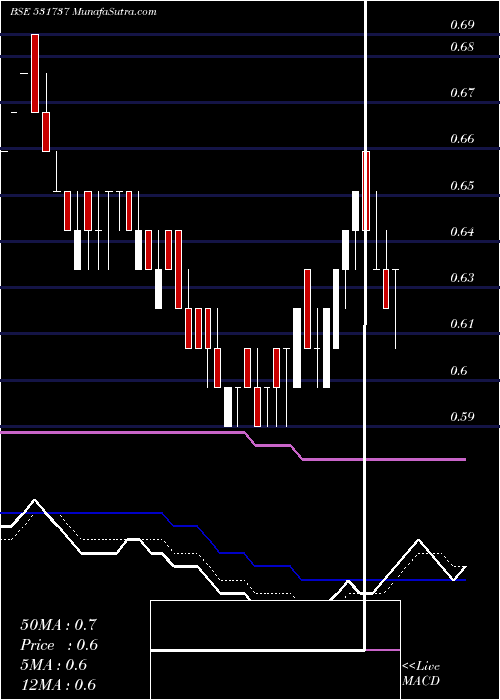This screenshot has height=700, width=500.
Task: Click the 0.67 price axis label
Action: (462, 93)
